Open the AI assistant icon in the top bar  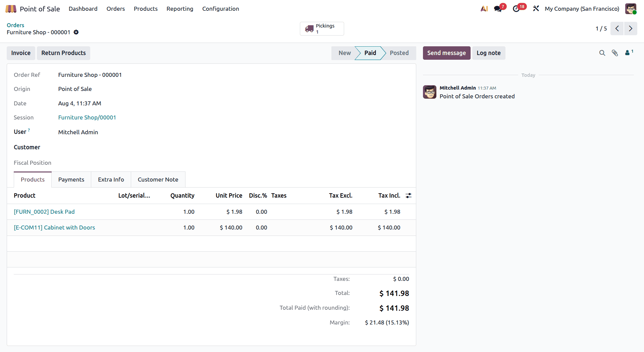click(484, 9)
